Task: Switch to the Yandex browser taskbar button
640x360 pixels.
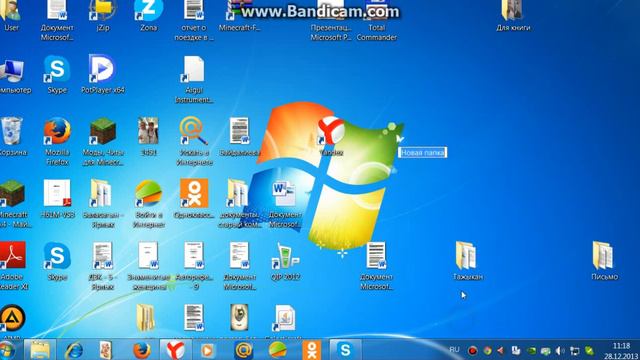Action: (175, 350)
